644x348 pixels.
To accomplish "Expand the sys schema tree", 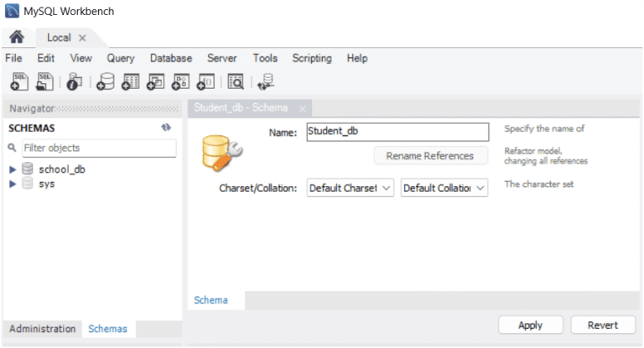I will click(x=13, y=184).
